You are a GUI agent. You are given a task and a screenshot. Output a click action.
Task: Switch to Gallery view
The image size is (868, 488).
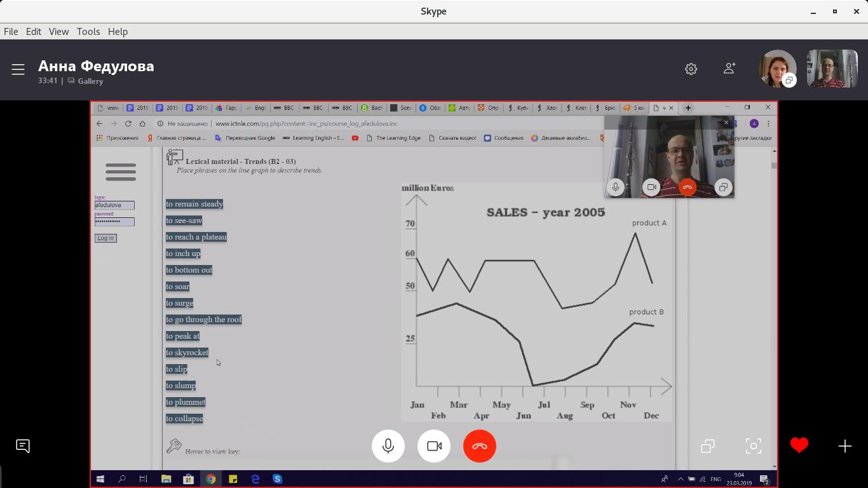[x=90, y=81]
